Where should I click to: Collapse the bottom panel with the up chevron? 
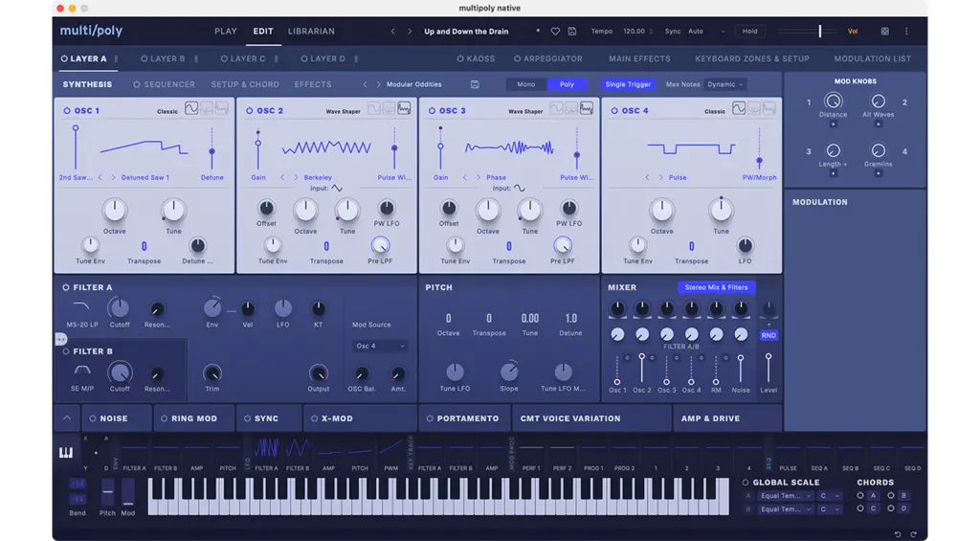67,418
